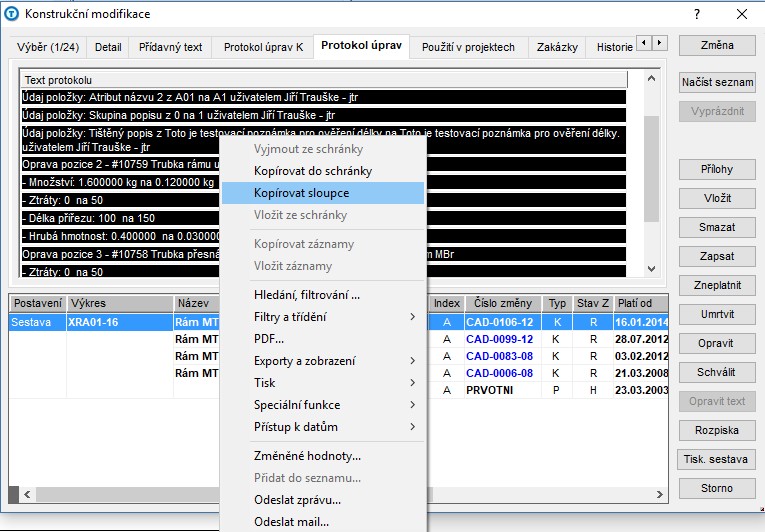Screen dimensions: 765x532
Task: Select the CAD-0106-12 change number cell
Action: tap(503, 322)
